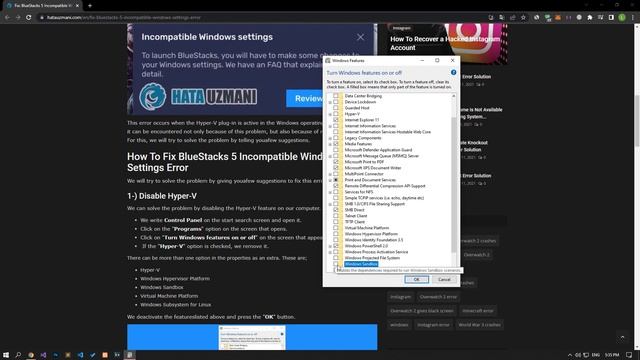Select Windows Projected File System row
This screenshot has height=360, width=640.
tap(372, 258)
